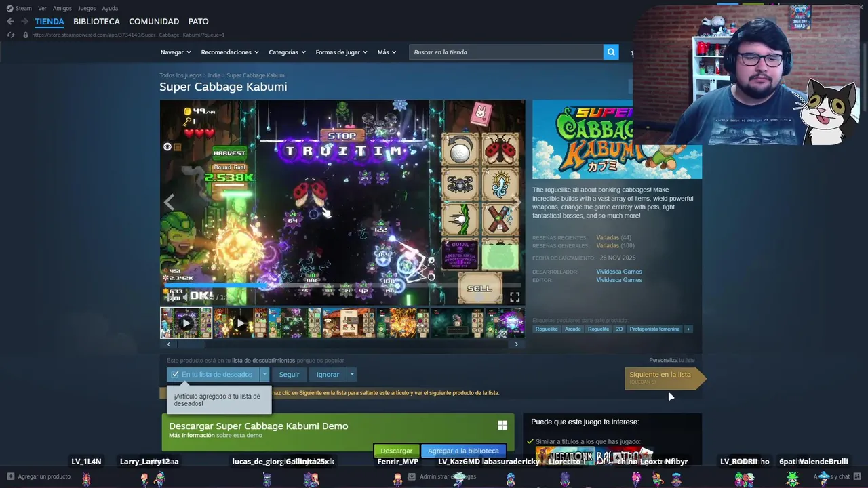Image resolution: width=868 pixels, height=488 pixels.
Task: Click the Ignorar button
Action: pos(328,374)
